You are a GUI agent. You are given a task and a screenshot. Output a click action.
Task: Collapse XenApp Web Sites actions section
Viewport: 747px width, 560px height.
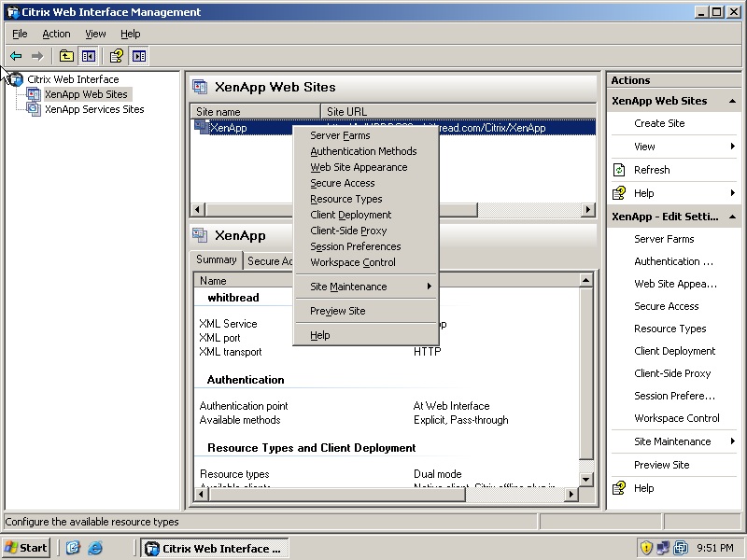click(x=732, y=101)
